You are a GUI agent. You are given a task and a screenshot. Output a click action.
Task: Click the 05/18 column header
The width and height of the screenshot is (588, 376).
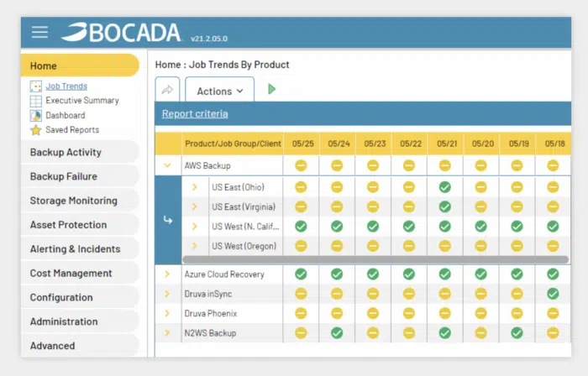554,144
